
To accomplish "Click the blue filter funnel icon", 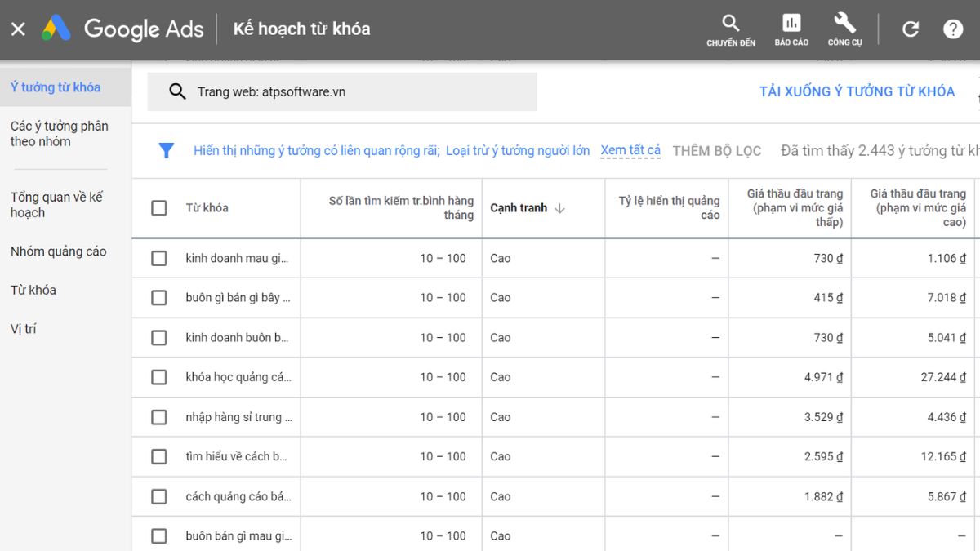I will coord(167,151).
